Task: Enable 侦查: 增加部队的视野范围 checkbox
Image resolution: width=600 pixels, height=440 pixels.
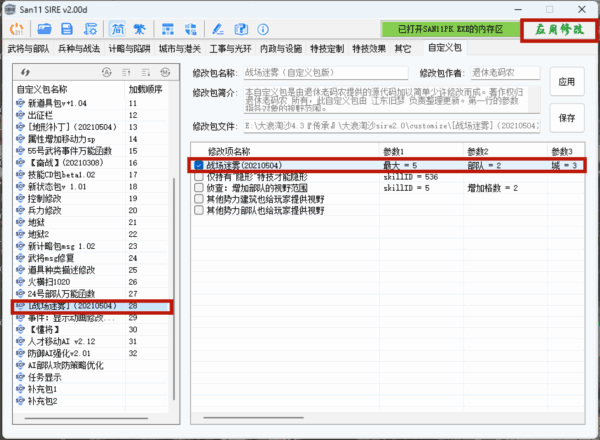Action: point(199,187)
